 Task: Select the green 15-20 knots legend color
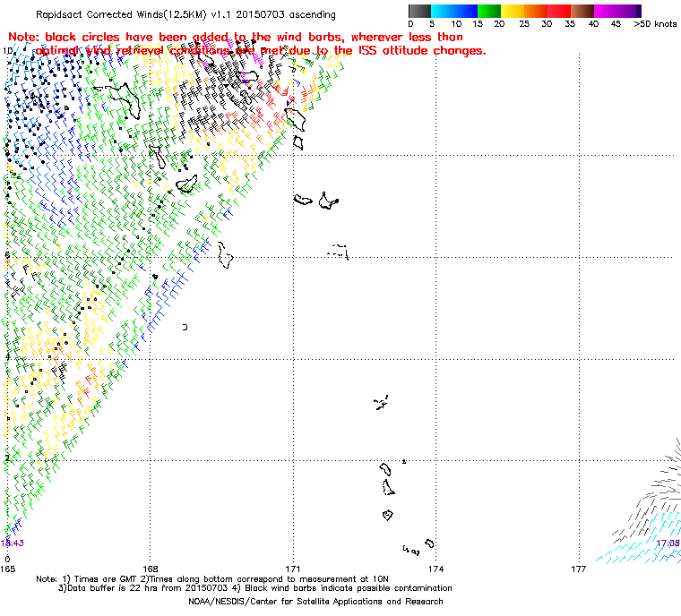tap(489, 11)
